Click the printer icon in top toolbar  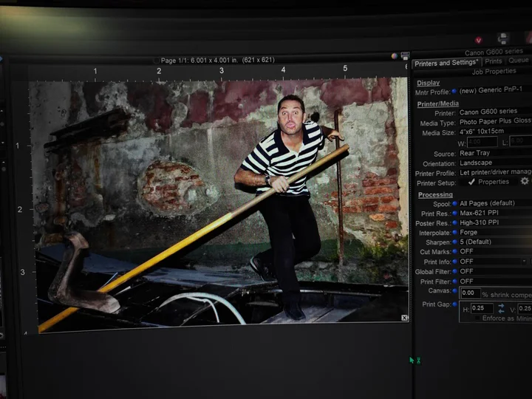[503, 38]
